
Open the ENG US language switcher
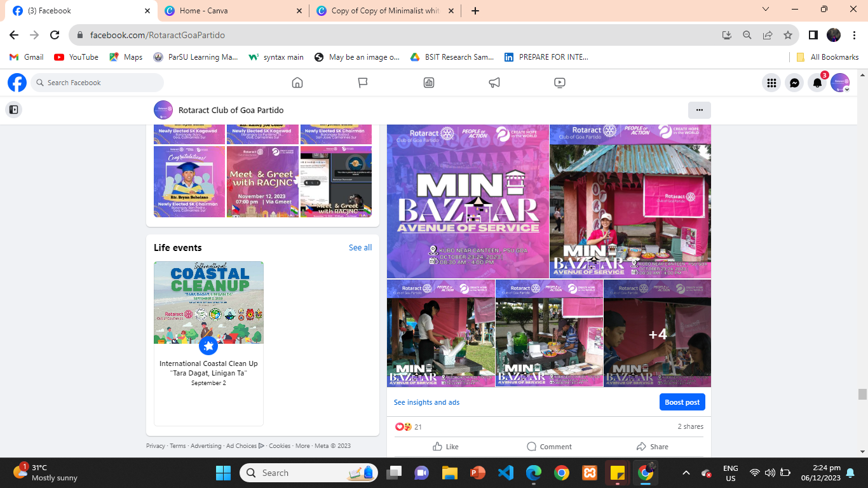(731, 473)
